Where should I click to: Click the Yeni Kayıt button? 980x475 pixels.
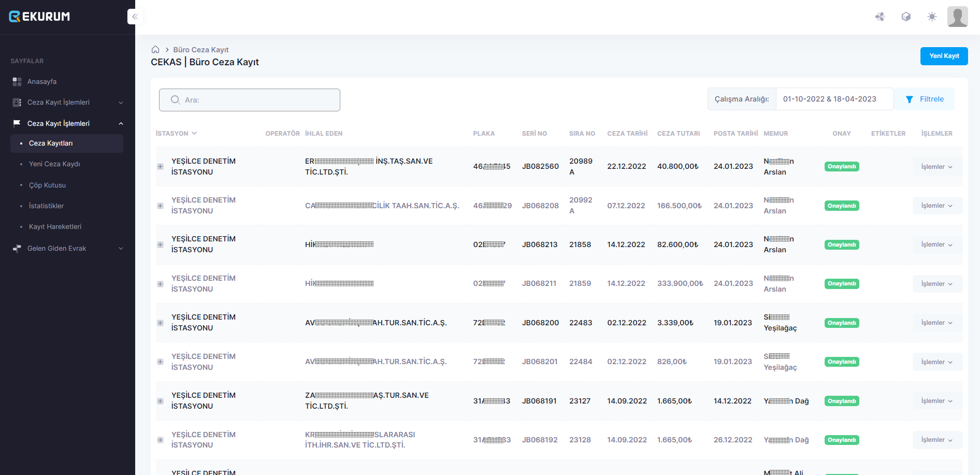point(944,56)
